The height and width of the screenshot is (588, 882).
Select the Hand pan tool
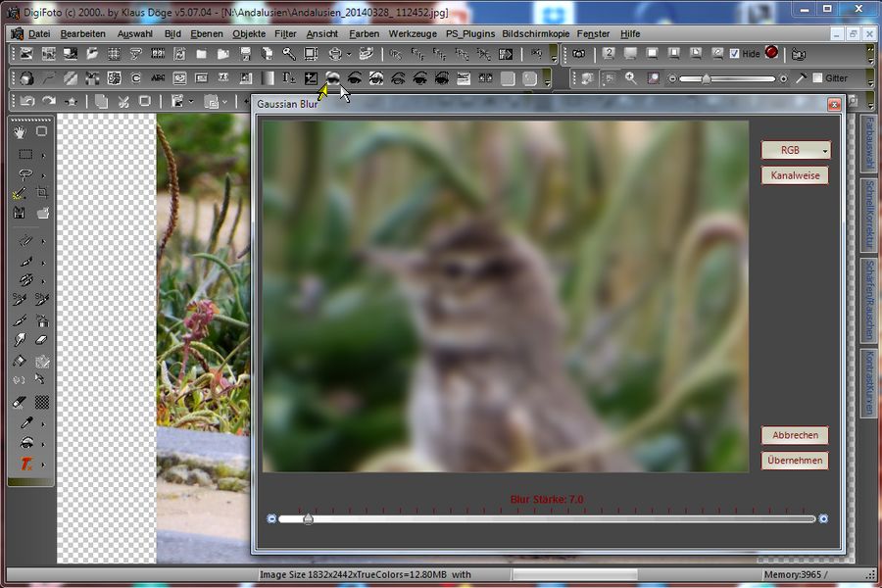point(20,131)
